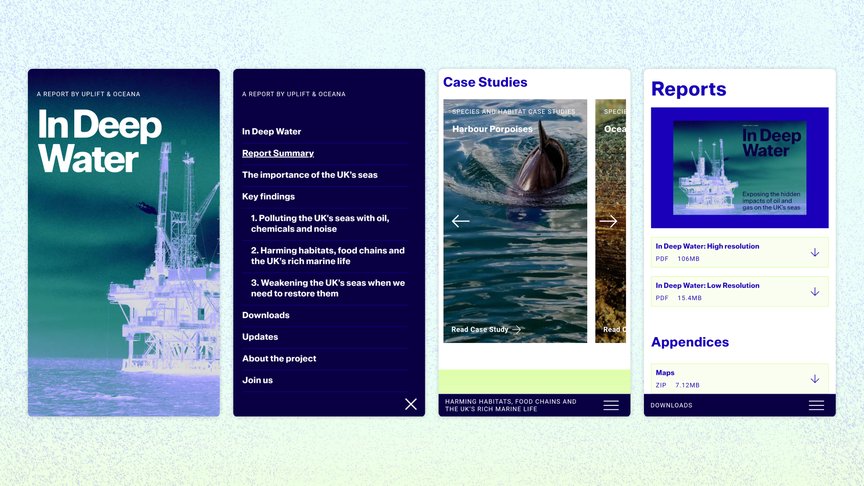Image resolution: width=864 pixels, height=486 pixels.
Task: Open the In Deep Water report cover thumbnail
Action: 739,168
